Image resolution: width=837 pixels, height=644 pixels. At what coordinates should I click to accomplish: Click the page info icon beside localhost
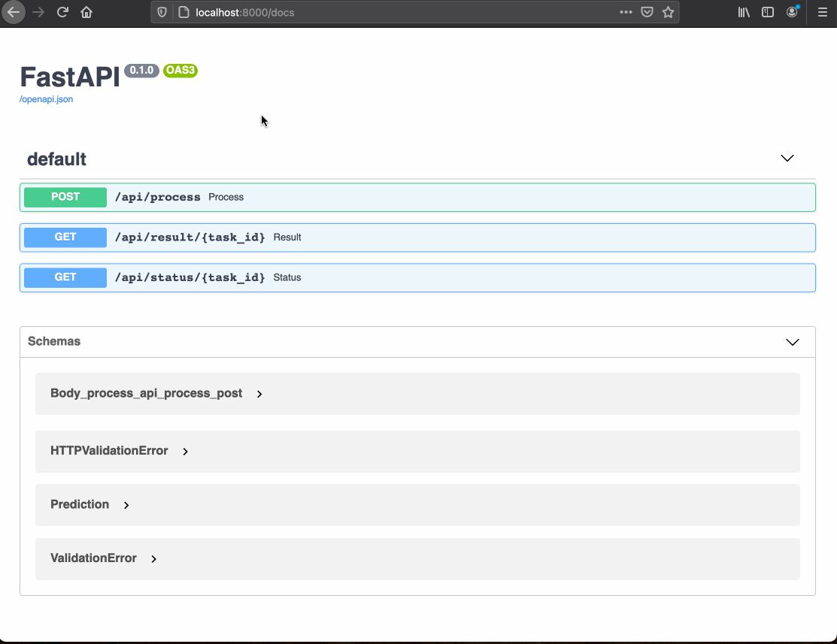tap(183, 12)
